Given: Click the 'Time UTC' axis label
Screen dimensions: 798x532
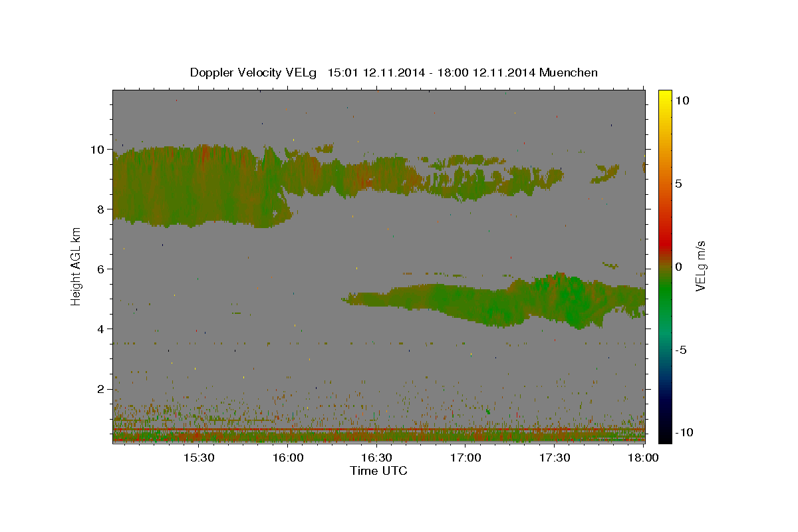Looking at the screenshot, I should 378,471.
